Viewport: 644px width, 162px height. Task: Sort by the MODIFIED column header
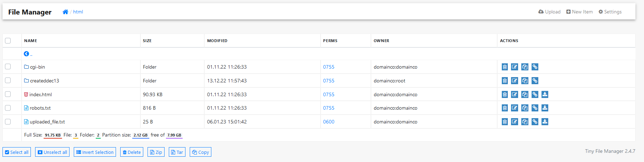217,41
